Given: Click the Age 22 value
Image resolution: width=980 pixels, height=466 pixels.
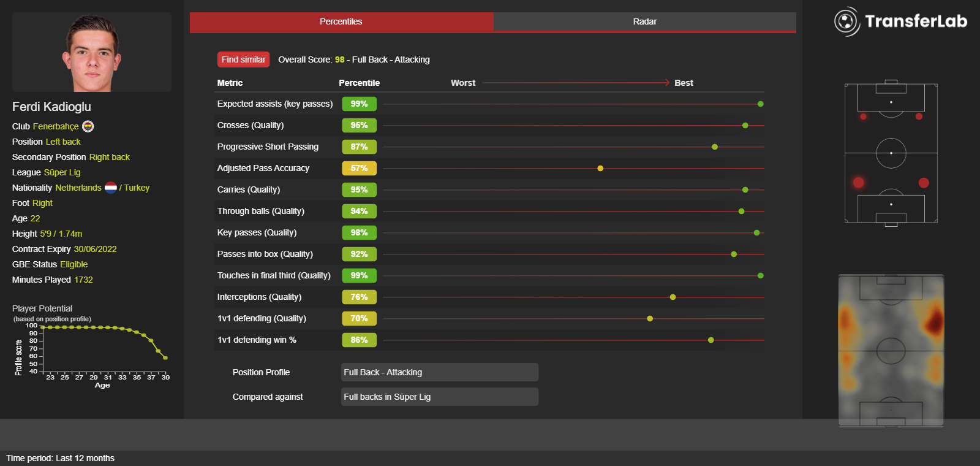Looking at the screenshot, I should coord(35,218).
